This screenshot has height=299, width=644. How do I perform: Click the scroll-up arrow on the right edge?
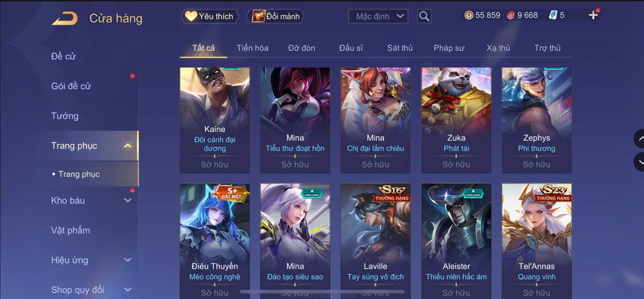640,139
